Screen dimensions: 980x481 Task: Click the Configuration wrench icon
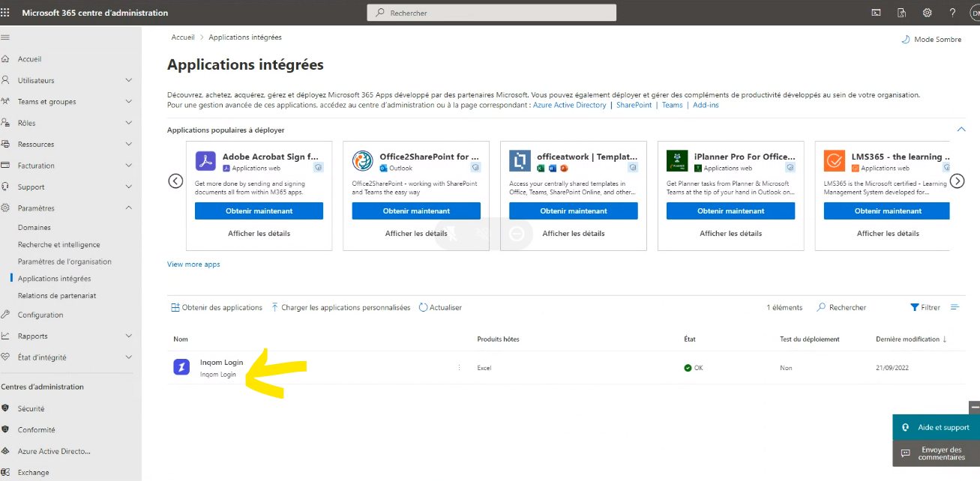pos(5,315)
